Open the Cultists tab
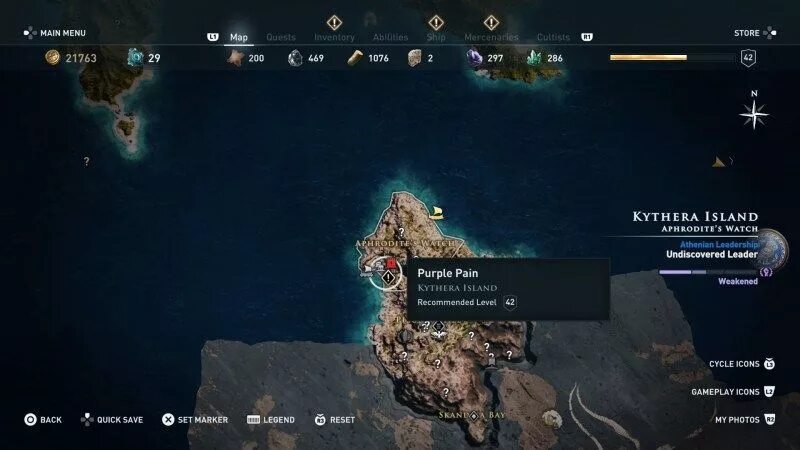The width and height of the screenshot is (800, 450). point(553,37)
